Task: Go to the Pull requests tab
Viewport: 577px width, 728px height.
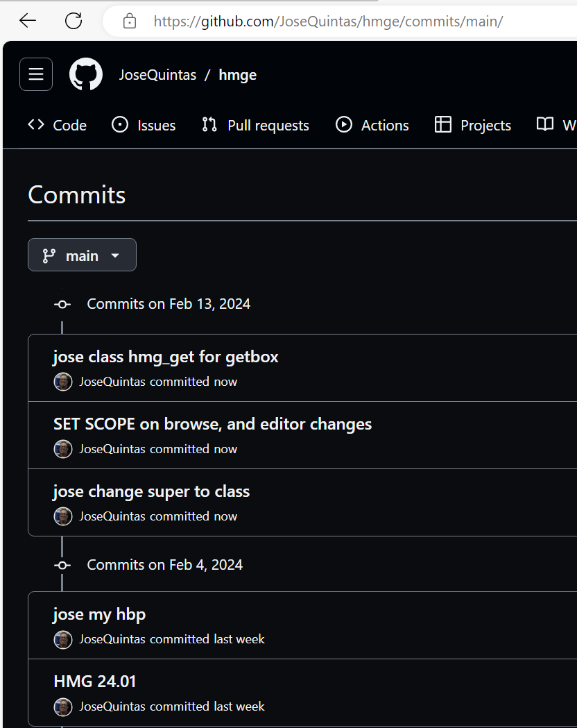Action: tap(255, 125)
